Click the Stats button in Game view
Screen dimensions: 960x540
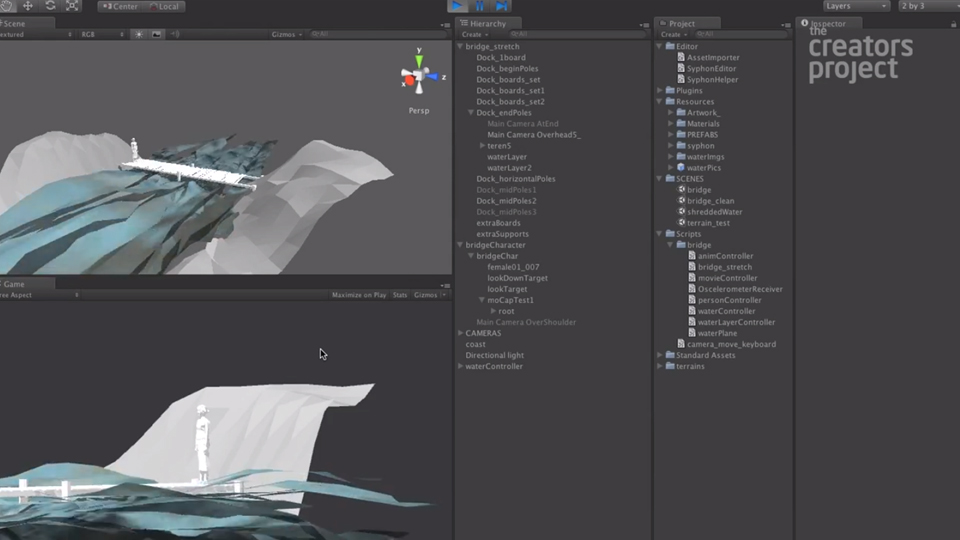[400, 295]
